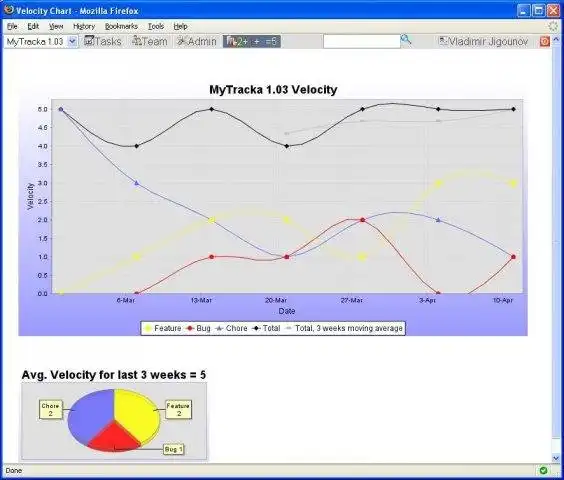Open the File menu
Viewport: 564px width, 480px height.
point(12,26)
